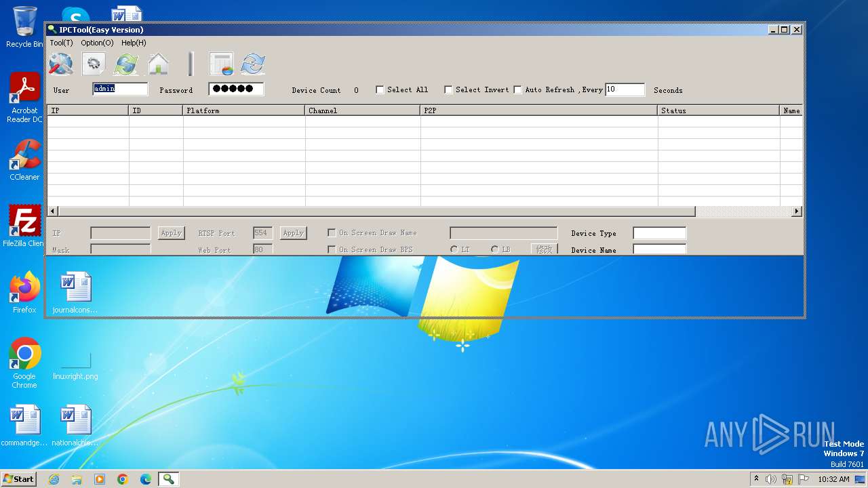Image resolution: width=868 pixels, height=488 pixels.
Task: Select journalcons Word document icon
Action: (75, 292)
